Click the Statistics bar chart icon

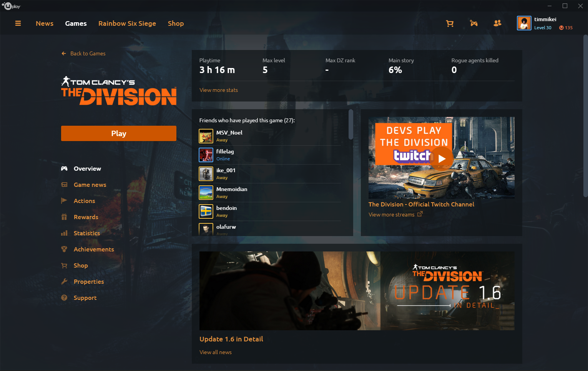pos(64,233)
